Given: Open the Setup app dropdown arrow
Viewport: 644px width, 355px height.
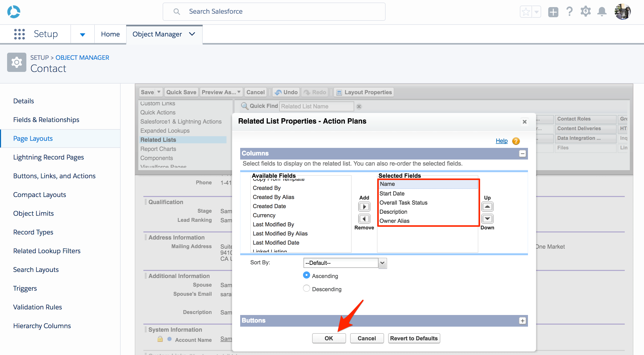Looking at the screenshot, I should click(83, 34).
